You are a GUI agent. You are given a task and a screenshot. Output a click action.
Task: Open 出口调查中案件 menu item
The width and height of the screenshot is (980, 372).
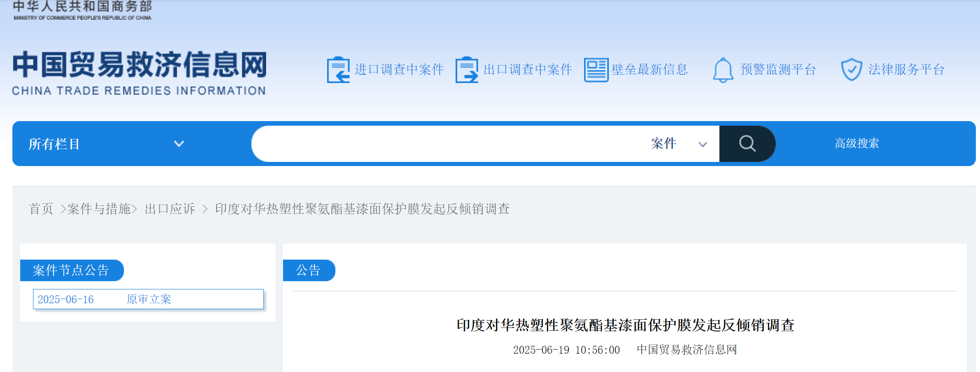pyautogui.click(x=528, y=70)
